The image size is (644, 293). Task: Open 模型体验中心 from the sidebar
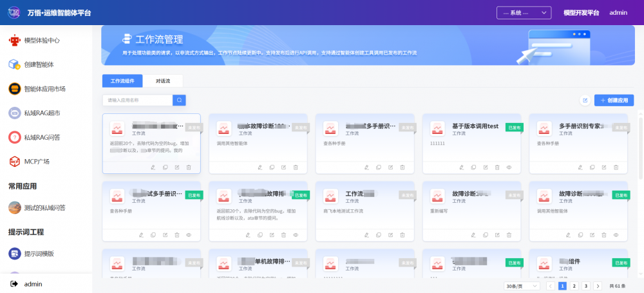click(42, 40)
